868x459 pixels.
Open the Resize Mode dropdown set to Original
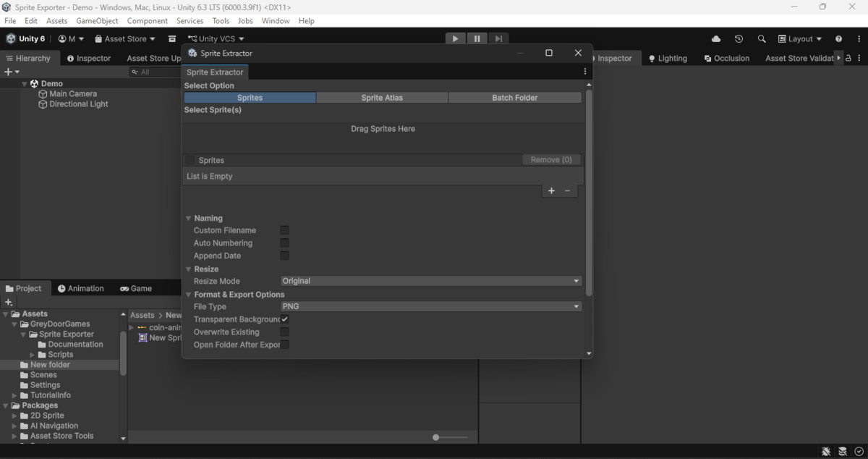(430, 281)
